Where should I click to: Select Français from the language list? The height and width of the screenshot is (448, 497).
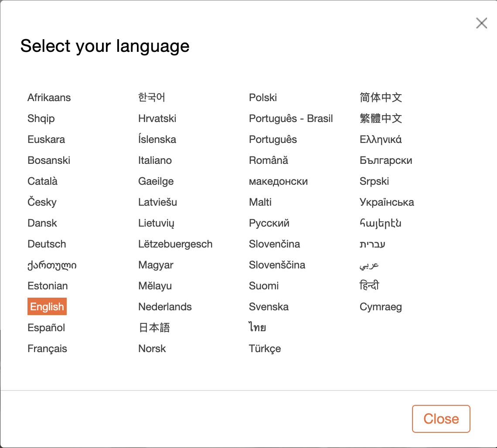pyautogui.click(x=47, y=349)
